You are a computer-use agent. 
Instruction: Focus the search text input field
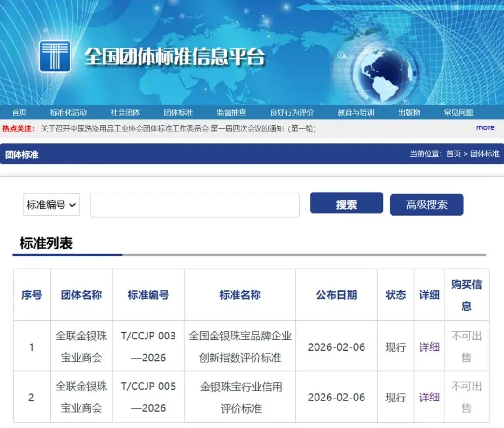click(195, 205)
